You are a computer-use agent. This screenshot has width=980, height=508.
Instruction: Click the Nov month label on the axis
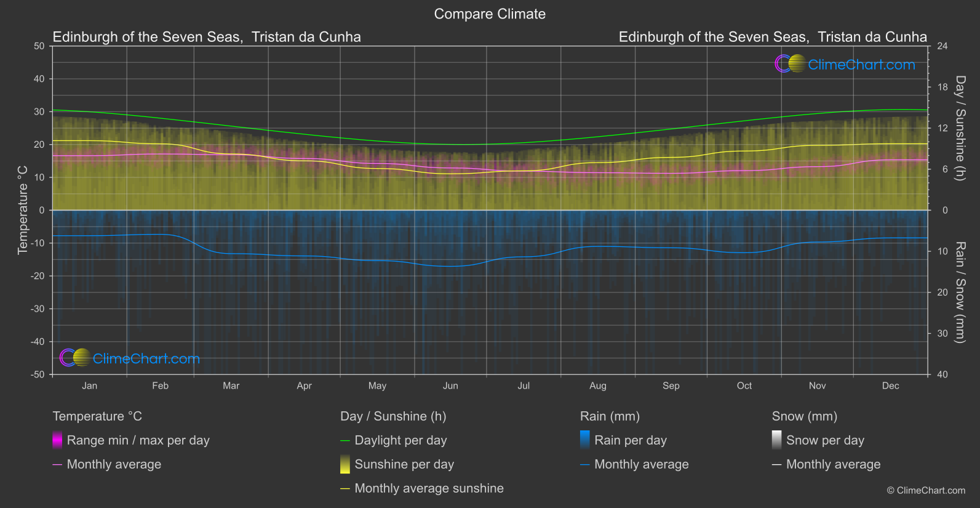pos(818,385)
